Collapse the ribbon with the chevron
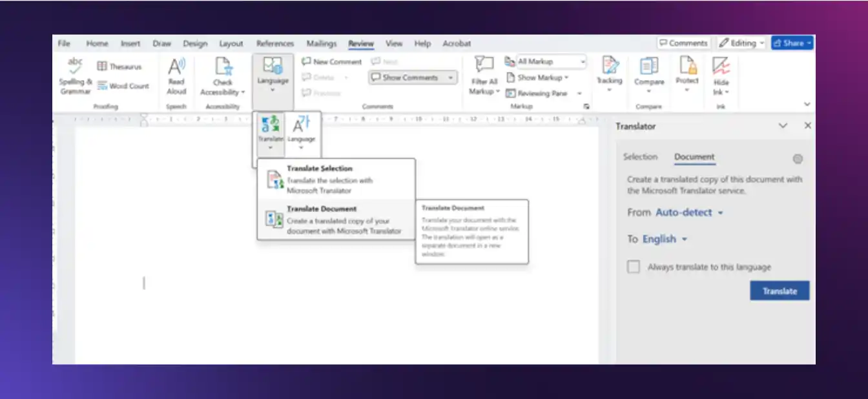868x399 pixels. click(807, 104)
